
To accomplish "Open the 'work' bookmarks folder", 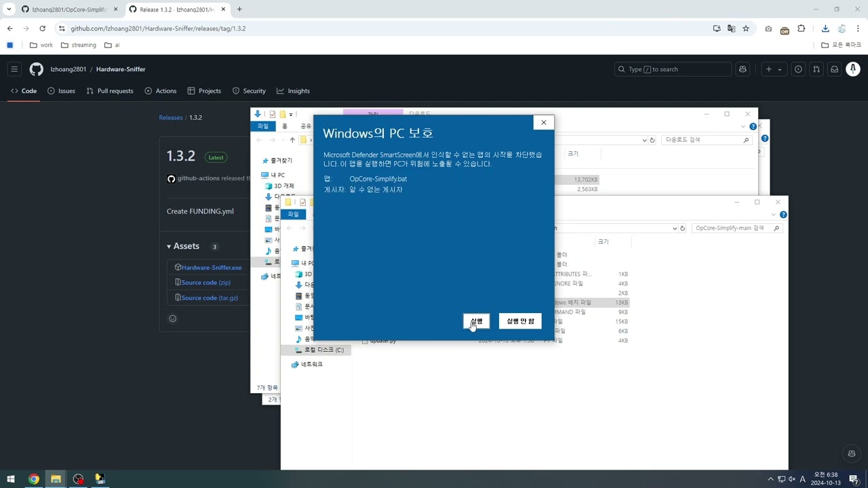I will point(41,45).
